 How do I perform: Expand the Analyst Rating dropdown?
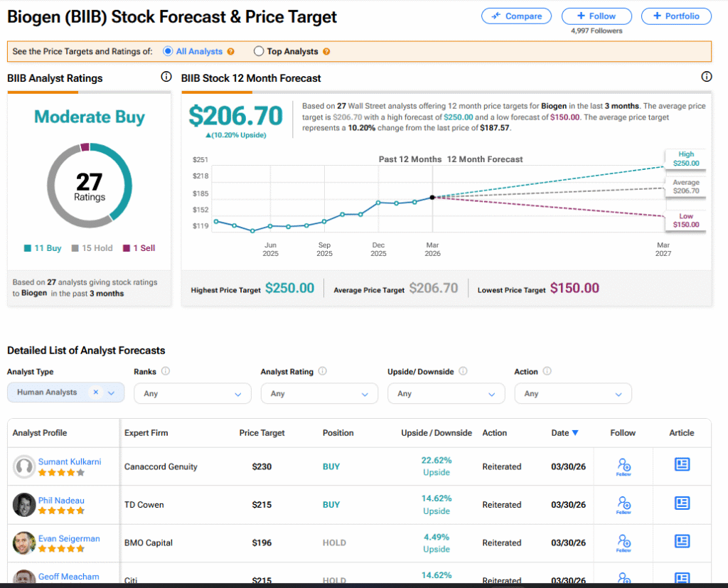coord(319,393)
